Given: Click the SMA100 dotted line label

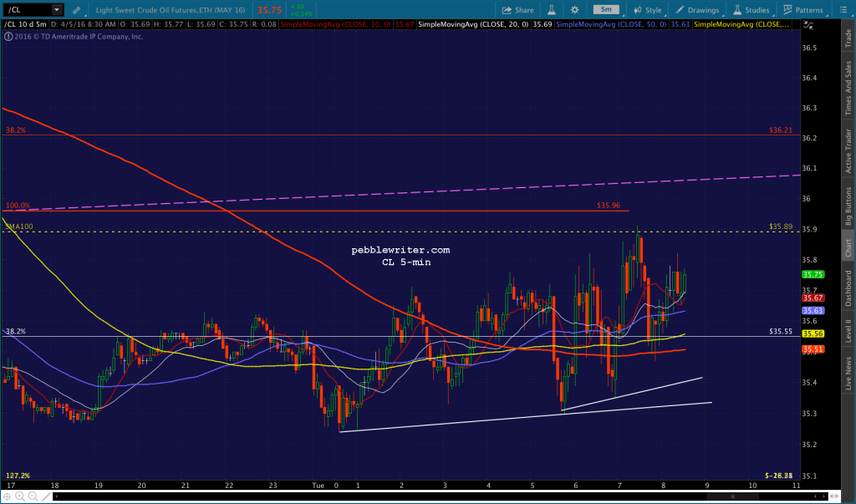Looking at the screenshot, I should click(x=19, y=227).
